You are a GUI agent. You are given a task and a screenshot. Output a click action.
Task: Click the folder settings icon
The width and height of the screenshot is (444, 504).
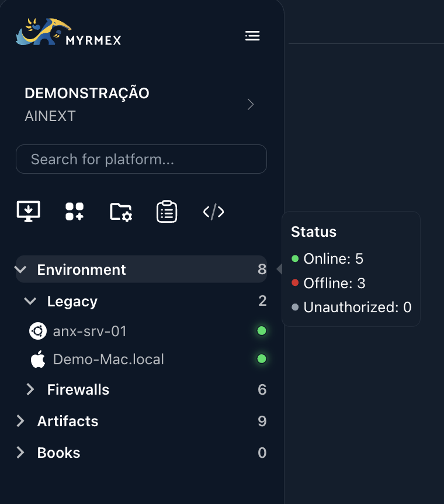[x=120, y=212]
